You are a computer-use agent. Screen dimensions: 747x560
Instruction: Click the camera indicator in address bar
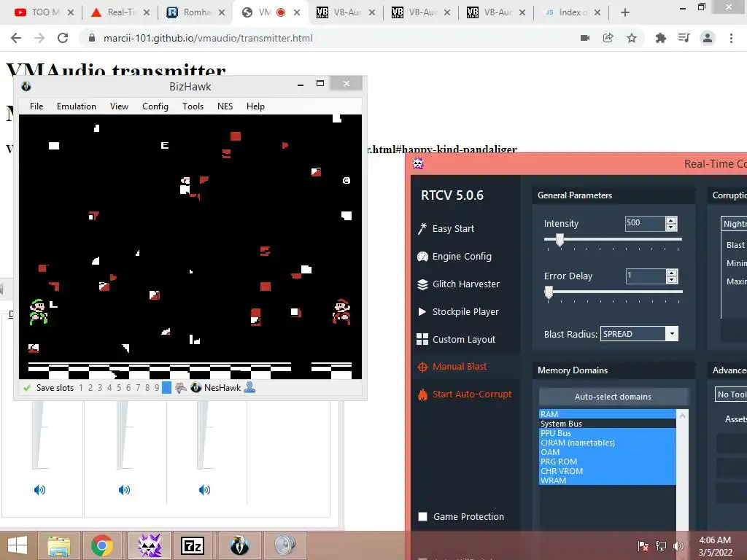[x=585, y=38]
